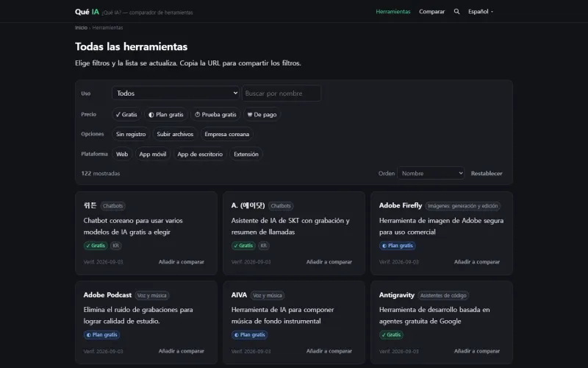Viewport: 588px width, 368px height.
Task: Click Añadir a comparar on AIVA card
Action: (329, 351)
